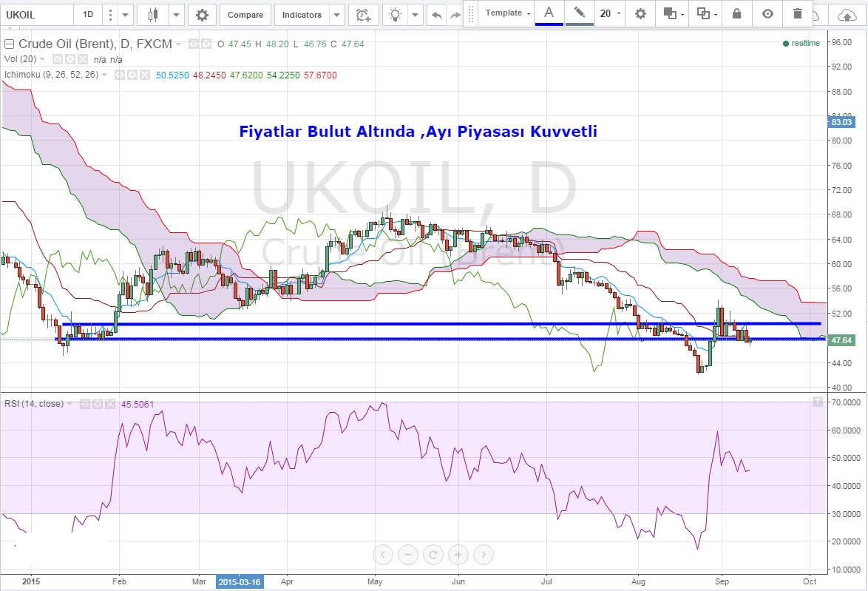The height and width of the screenshot is (591, 868).
Task: Open drawing settings gear in floating toolbar
Action: [x=640, y=13]
